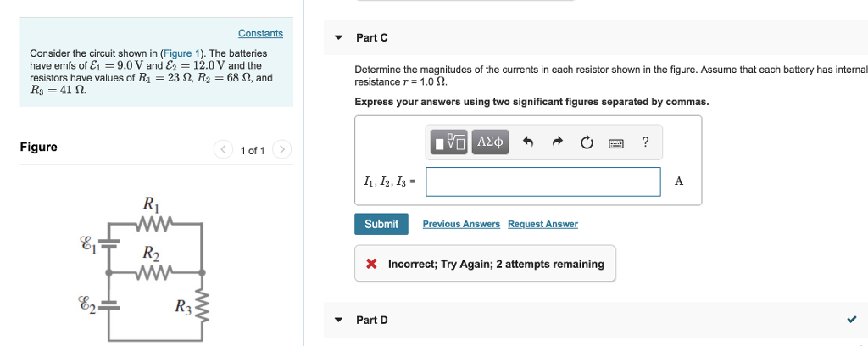Screen dimensions: 868x346
Task: Go to next figure arrow
Action: point(281,149)
